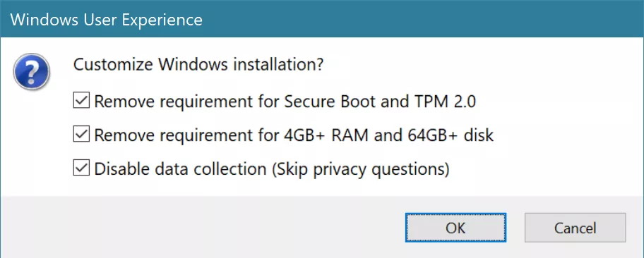The width and height of the screenshot is (644, 258).
Task: Click the (Skip privacy questions) text
Action: 360,169
